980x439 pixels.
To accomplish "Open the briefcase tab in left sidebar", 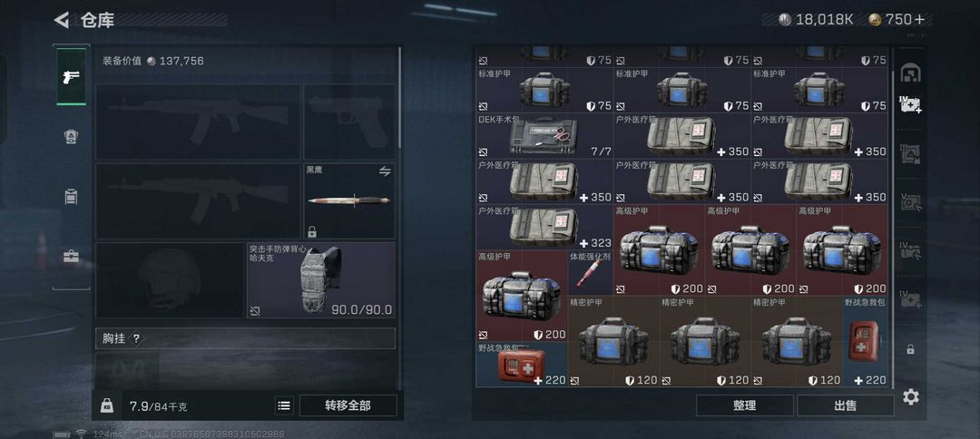I will (72, 256).
